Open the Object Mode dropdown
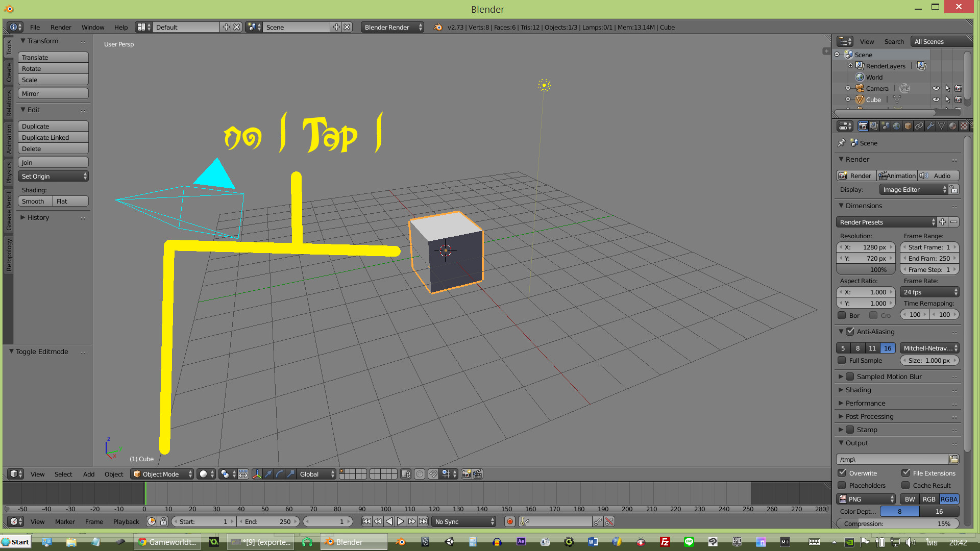 tap(162, 474)
